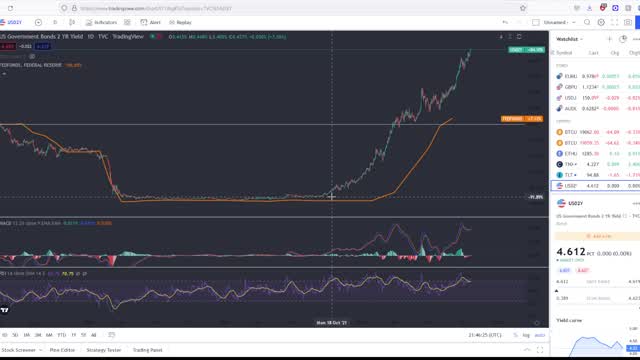
Task: Click the quick search magnifier icon
Action: pyautogui.click(x=587, y=22)
